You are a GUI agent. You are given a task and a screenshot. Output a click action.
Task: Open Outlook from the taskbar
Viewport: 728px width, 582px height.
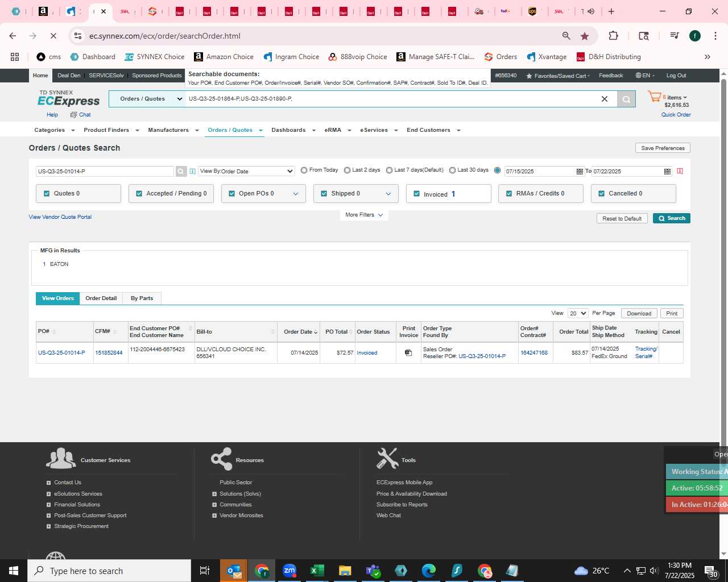pyautogui.click(x=234, y=571)
